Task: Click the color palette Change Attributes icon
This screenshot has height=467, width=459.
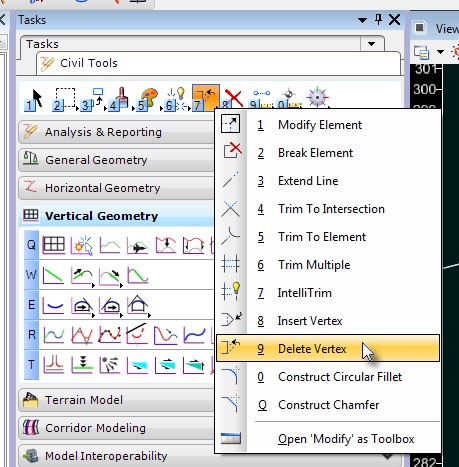Action: tap(148, 99)
